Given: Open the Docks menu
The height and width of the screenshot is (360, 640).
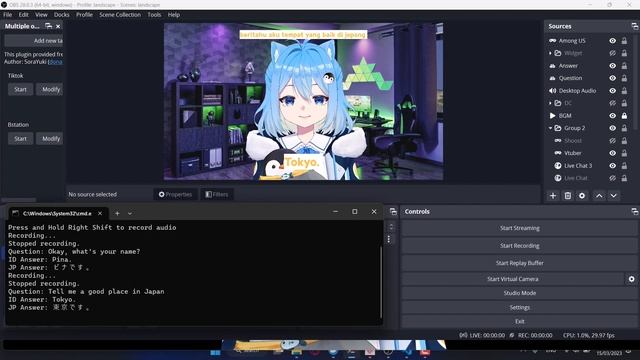Looking at the screenshot, I should (x=62, y=15).
